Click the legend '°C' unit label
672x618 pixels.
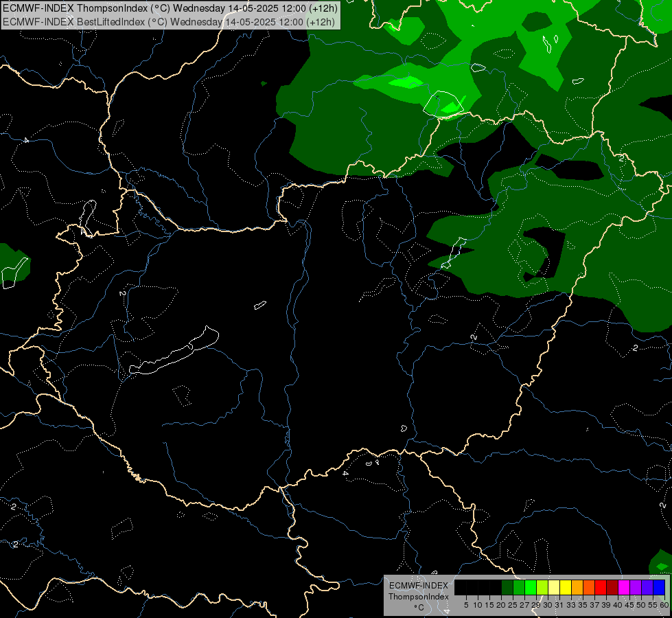[419, 608]
